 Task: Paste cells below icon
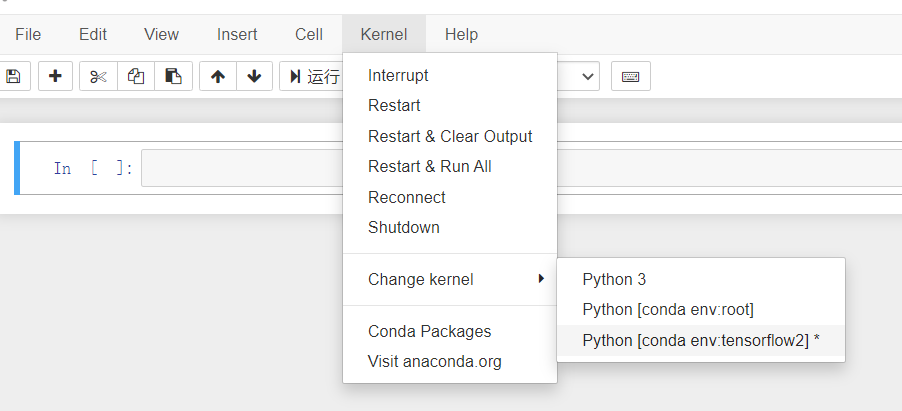click(x=173, y=76)
